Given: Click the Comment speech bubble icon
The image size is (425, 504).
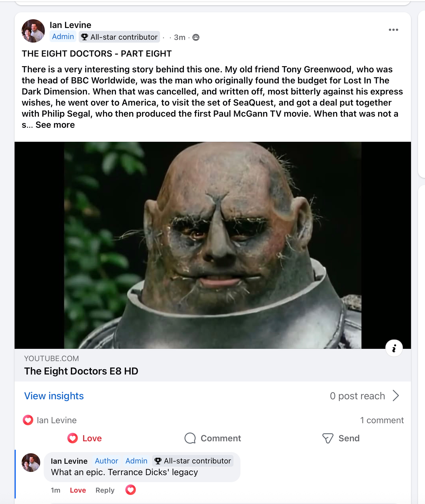Looking at the screenshot, I should (x=190, y=438).
